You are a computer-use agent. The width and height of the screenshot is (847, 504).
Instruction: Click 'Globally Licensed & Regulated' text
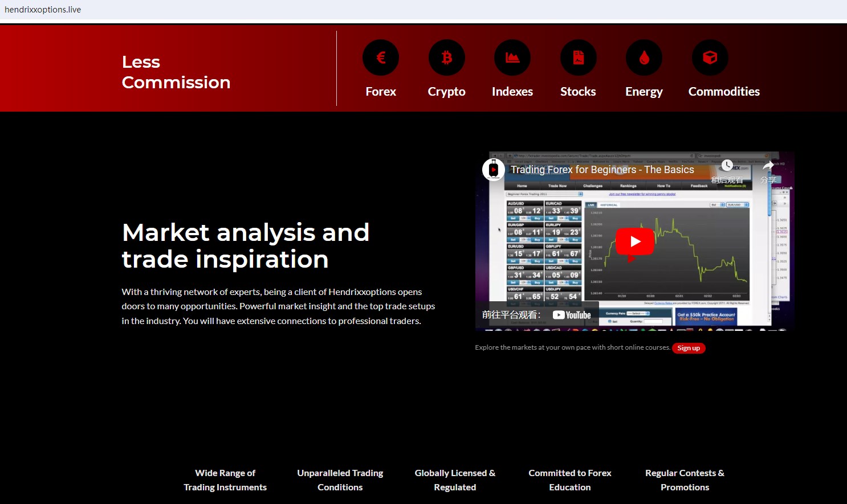point(455,480)
